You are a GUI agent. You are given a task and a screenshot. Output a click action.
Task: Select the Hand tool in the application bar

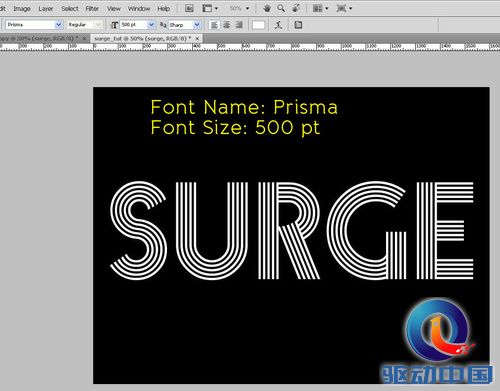tap(267, 8)
